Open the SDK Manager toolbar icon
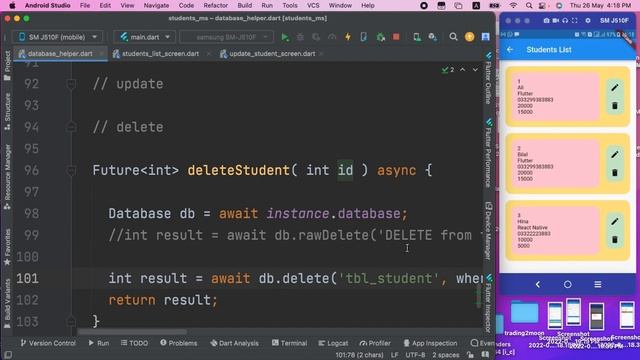The height and width of the screenshot is (360, 640). click(x=433, y=37)
